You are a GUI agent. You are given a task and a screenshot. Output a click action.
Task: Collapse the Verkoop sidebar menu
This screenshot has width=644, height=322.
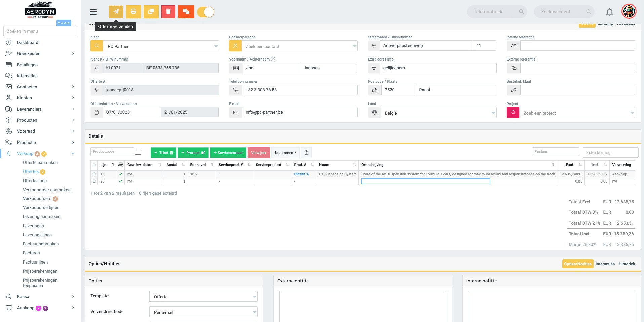40,153
